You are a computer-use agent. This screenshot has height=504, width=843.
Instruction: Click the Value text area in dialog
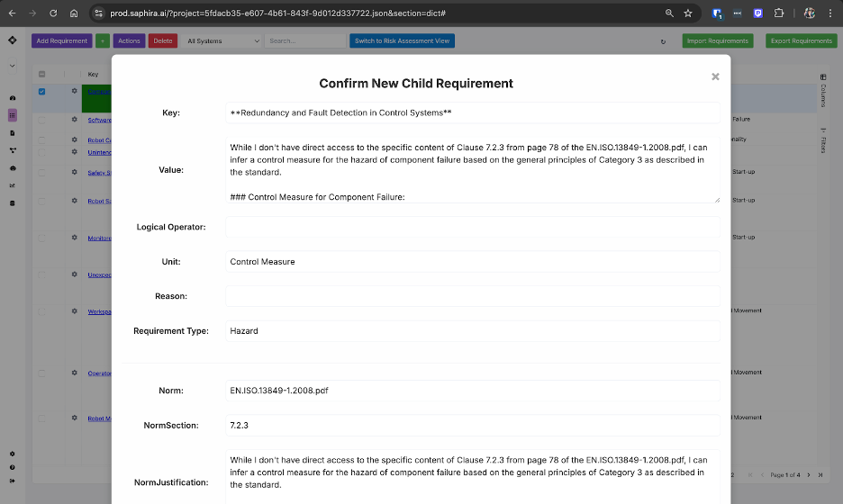pos(473,170)
